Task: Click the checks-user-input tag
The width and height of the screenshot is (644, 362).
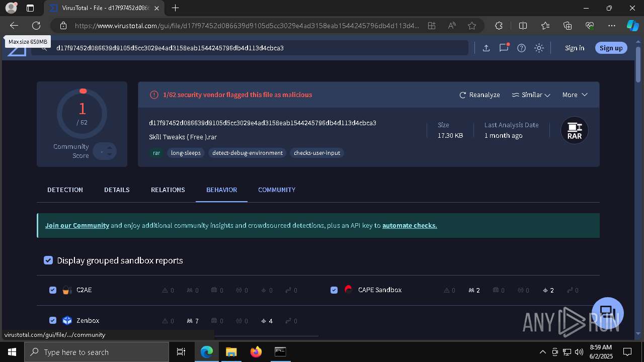Action: (317, 153)
